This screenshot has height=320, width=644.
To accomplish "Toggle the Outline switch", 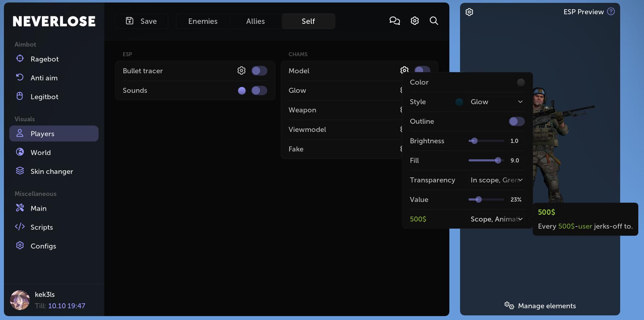I will pyautogui.click(x=517, y=122).
